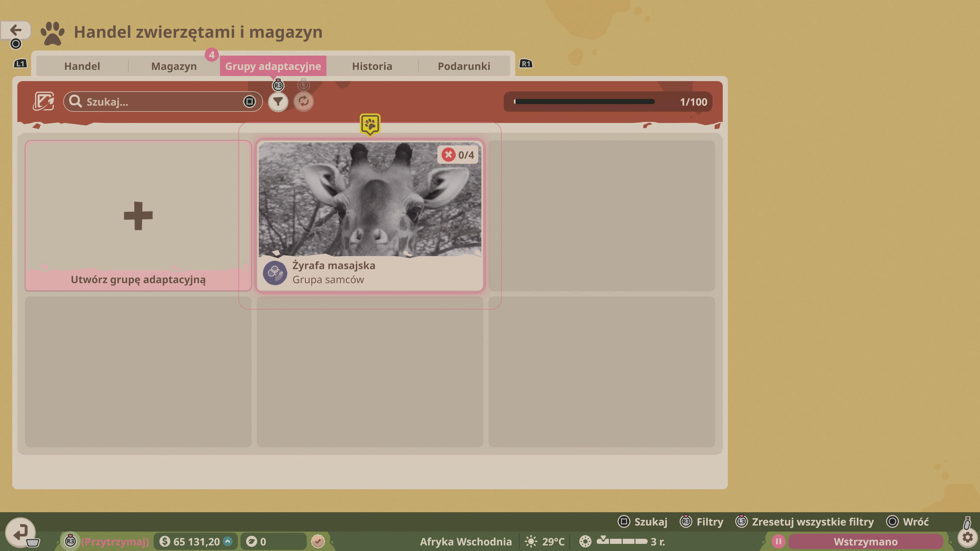
Task: Select the Grupy adaptacyjne tab
Action: [273, 66]
